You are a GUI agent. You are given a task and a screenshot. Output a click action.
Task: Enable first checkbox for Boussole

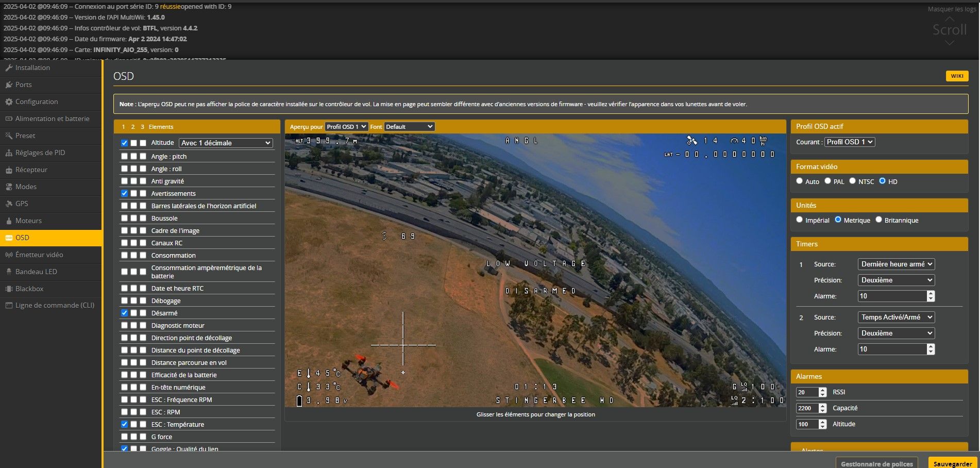(x=124, y=218)
